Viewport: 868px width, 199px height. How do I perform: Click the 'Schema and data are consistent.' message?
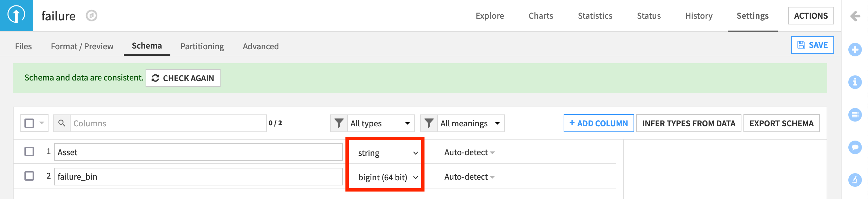[84, 78]
